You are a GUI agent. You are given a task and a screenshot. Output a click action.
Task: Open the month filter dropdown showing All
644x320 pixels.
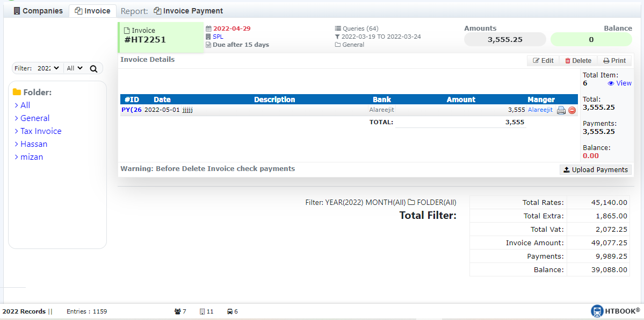74,68
